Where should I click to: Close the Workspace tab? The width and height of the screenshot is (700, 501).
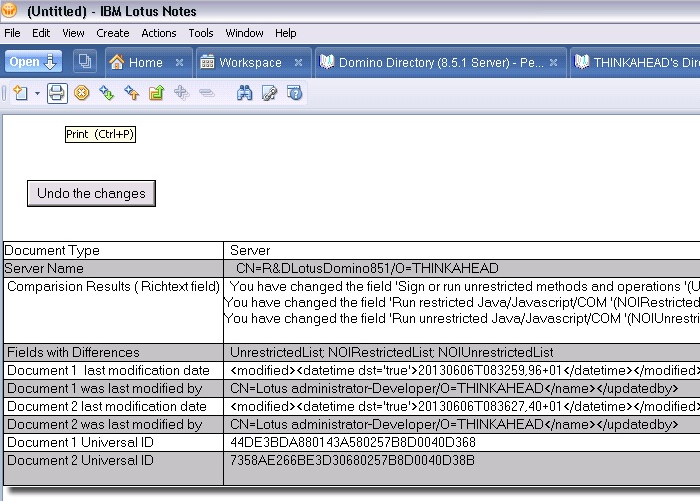[x=299, y=63]
